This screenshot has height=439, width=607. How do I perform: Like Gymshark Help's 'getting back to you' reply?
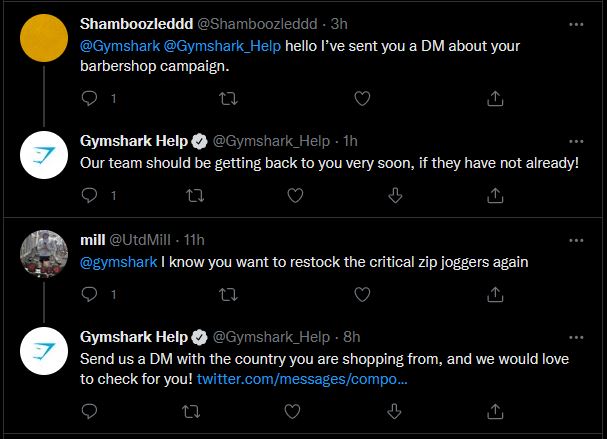(x=295, y=195)
